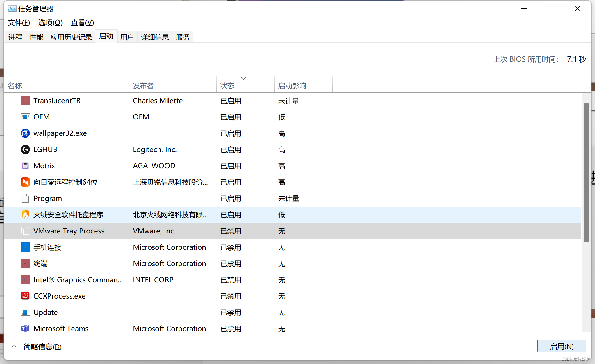Switch to the 服务 tab
This screenshot has height=364, width=595.
click(183, 37)
